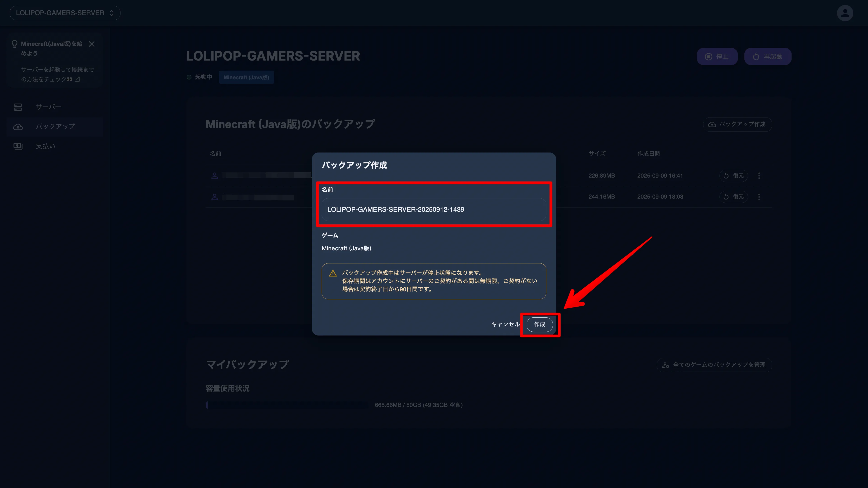
Task: Click the Minecraft (Java版) tag badge
Action: (246, 77)
